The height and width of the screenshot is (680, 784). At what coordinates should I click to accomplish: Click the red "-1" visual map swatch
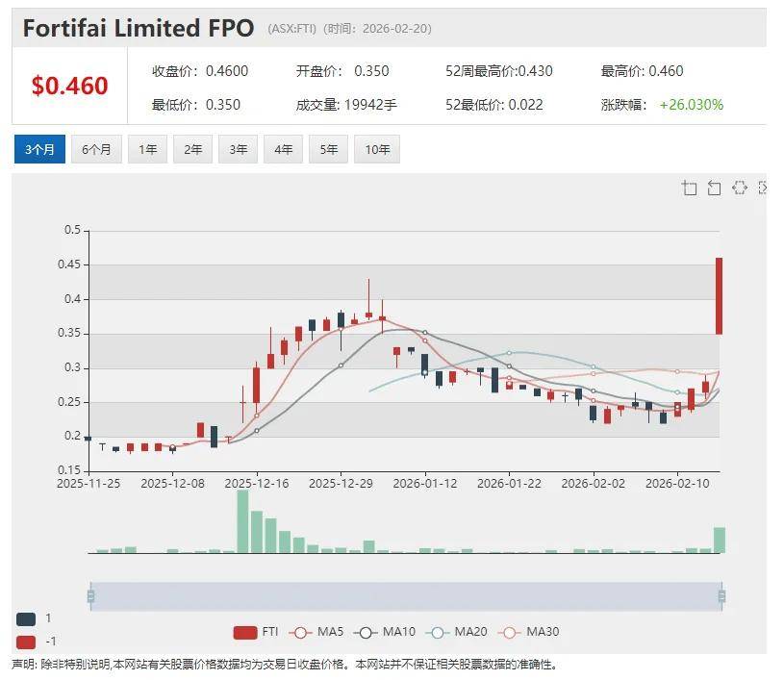point(27,642)
